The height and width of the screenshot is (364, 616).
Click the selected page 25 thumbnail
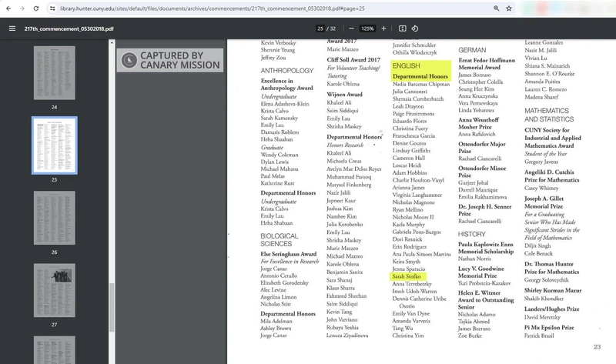[54, 145]
